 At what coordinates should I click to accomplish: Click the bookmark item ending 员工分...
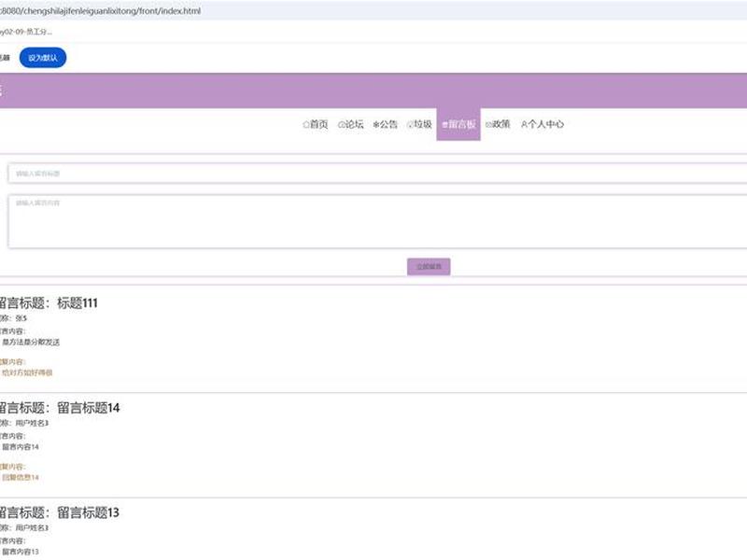coord(26,32)
